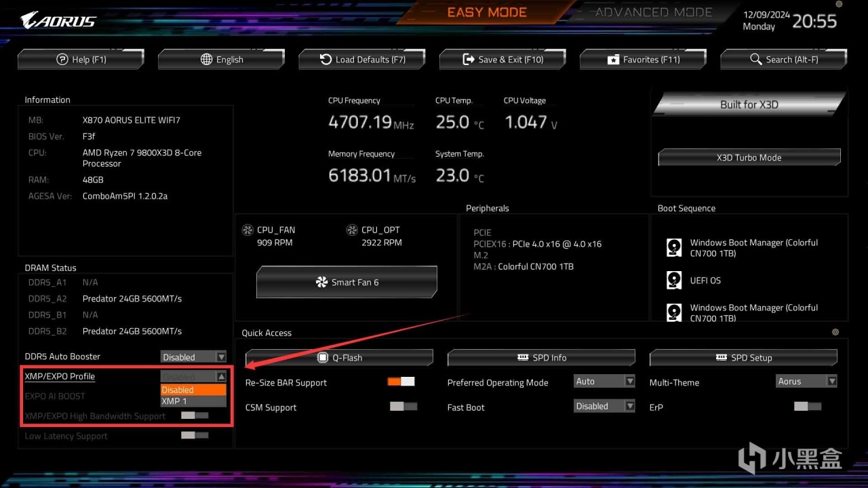The image size is (868, 488).
Task: Toggle Low Latency Support switch
Action: pos(195,435)
